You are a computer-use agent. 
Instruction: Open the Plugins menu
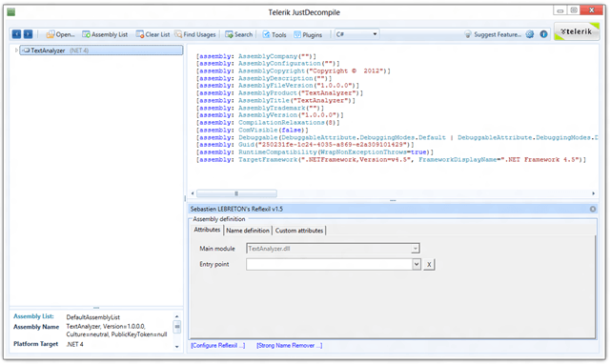coord(308,34)
